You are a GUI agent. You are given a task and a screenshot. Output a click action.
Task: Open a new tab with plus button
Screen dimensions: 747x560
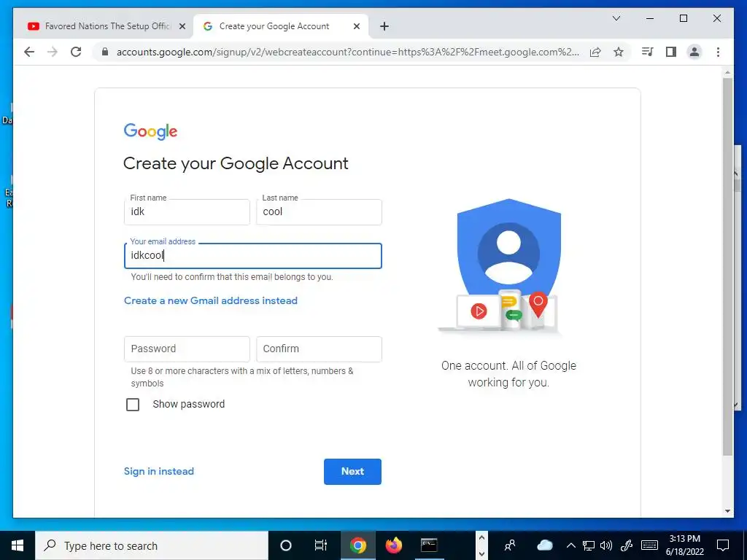tap(384, 26)
